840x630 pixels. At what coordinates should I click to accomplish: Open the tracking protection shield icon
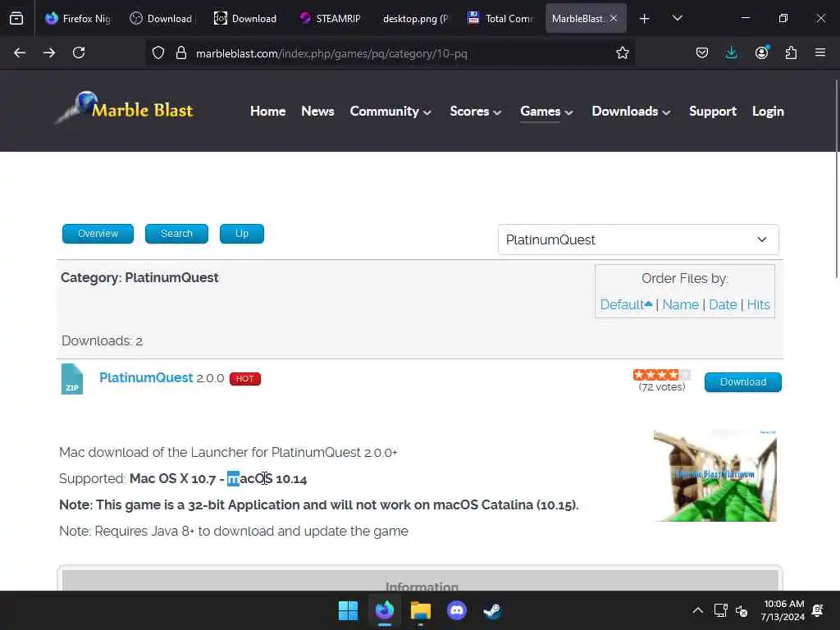[158, 52]
